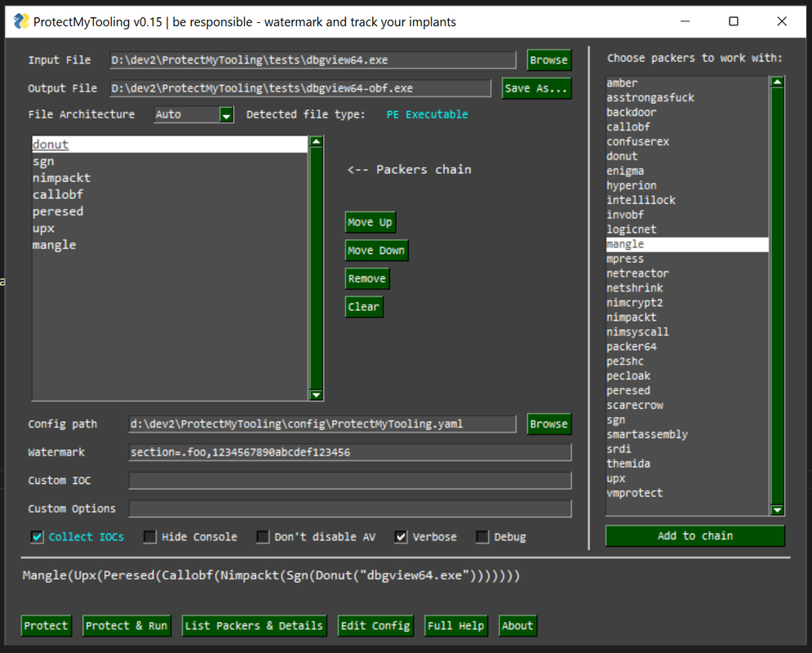Minimize the ProtectMyTooling window
Viewport: 812px width, 653px height.
pyautogui.click(x=685, y=21)
